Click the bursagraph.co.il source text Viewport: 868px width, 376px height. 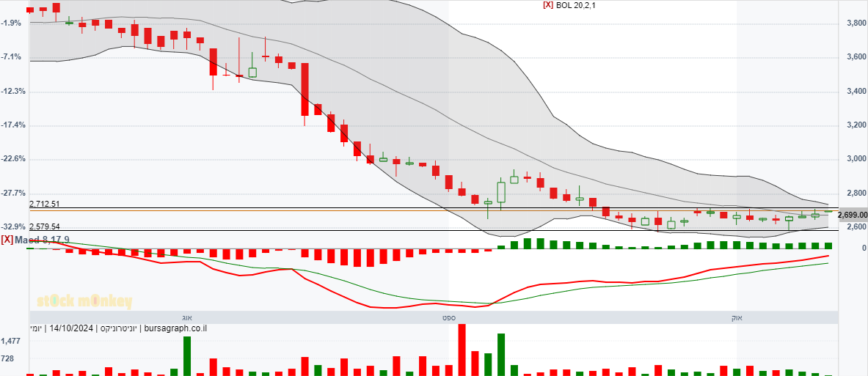tap(176, 328)
